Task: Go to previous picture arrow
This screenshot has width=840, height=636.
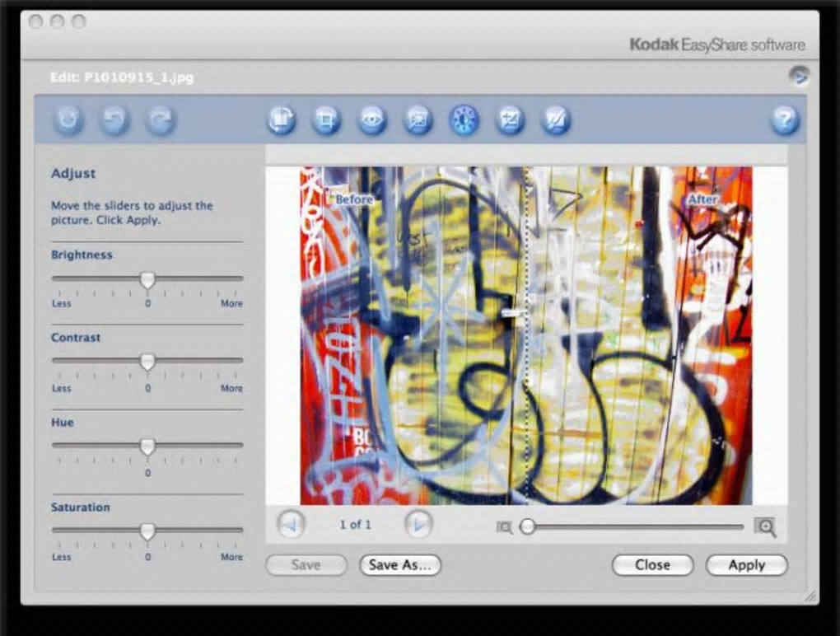Action: (x=291, y=525)
